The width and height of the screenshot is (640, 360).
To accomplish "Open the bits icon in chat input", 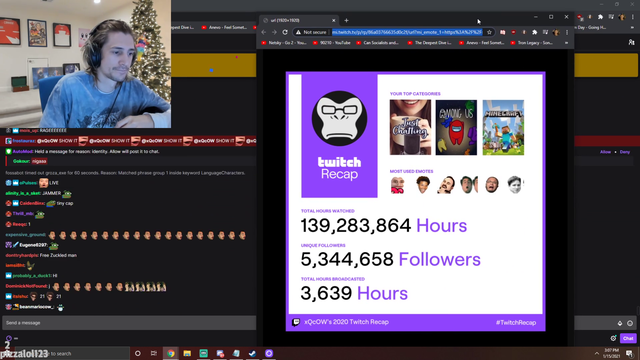I will pyautogui.click(x=620, y=323).
